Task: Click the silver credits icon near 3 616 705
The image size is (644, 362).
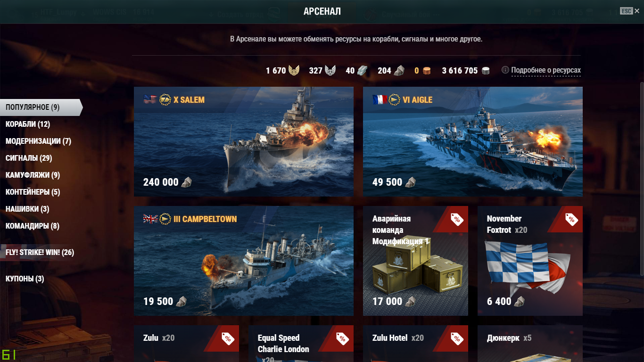Action: [486, 71]
